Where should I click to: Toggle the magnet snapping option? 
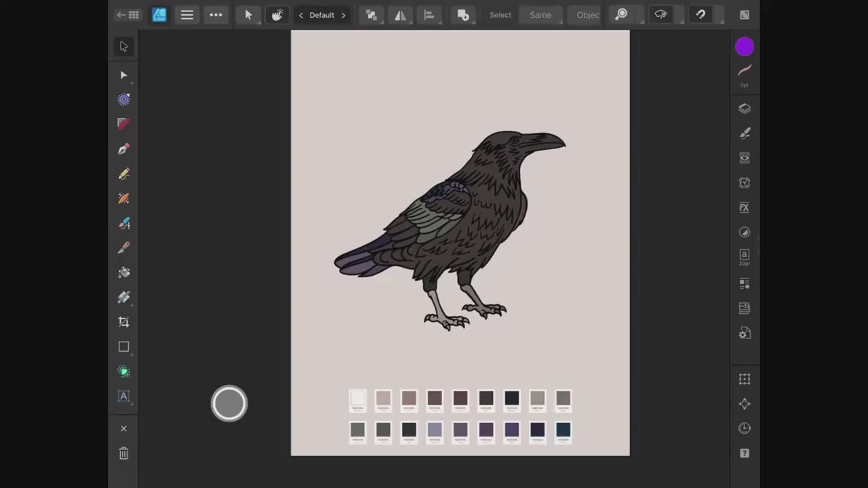coord(701,15)
